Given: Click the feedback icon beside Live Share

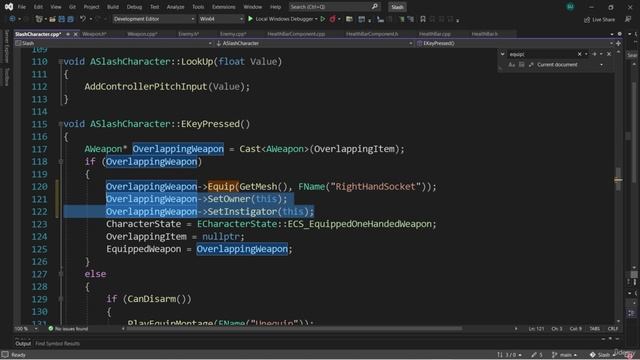Looking at the screenshot, I should point(628,19).
